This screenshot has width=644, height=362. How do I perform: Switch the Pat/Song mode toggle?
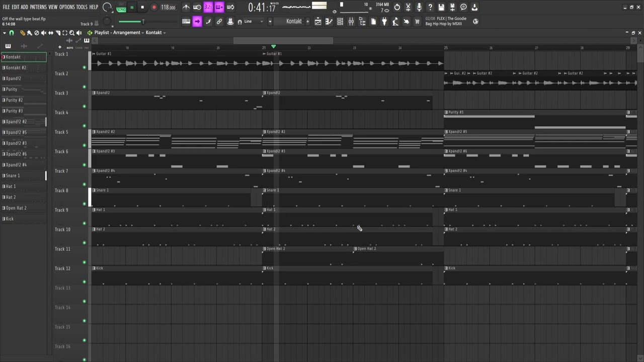pos(121,8)
